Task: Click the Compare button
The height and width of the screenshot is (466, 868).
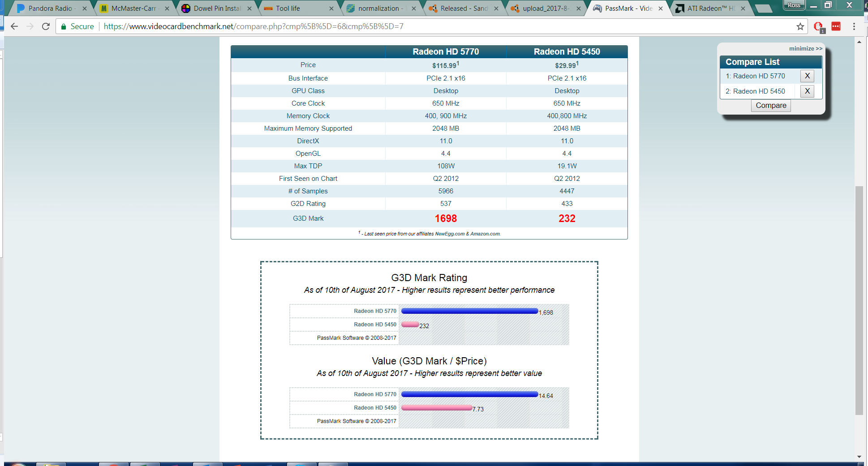Action: coord(771,106)
